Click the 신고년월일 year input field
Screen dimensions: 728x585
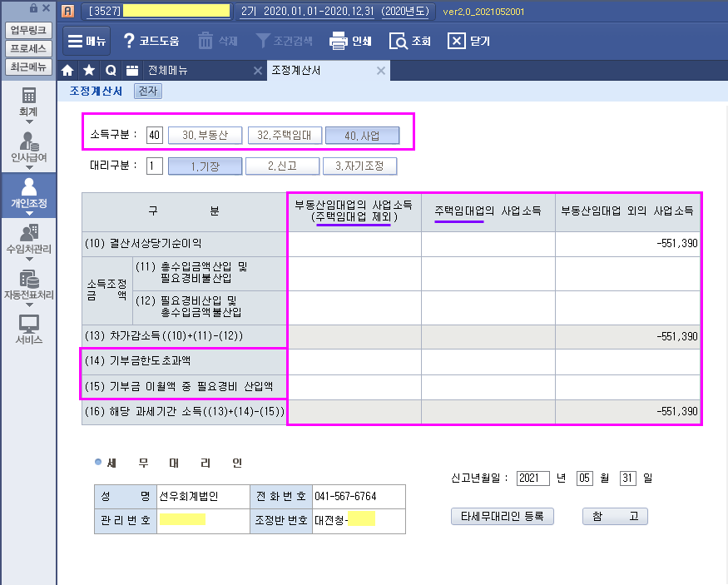click(x=532, y=478)
